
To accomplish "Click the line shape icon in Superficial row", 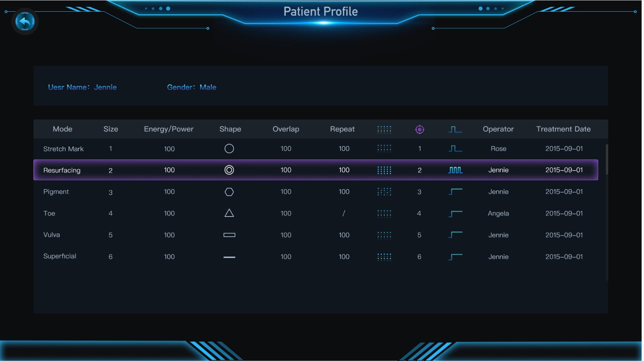I will (x=229, y=257).
